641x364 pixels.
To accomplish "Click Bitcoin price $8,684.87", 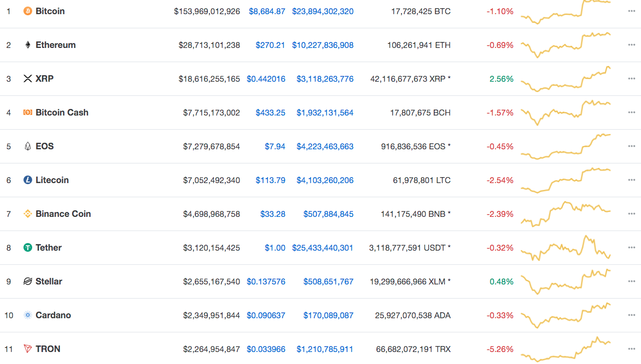I will pos(267,11).
